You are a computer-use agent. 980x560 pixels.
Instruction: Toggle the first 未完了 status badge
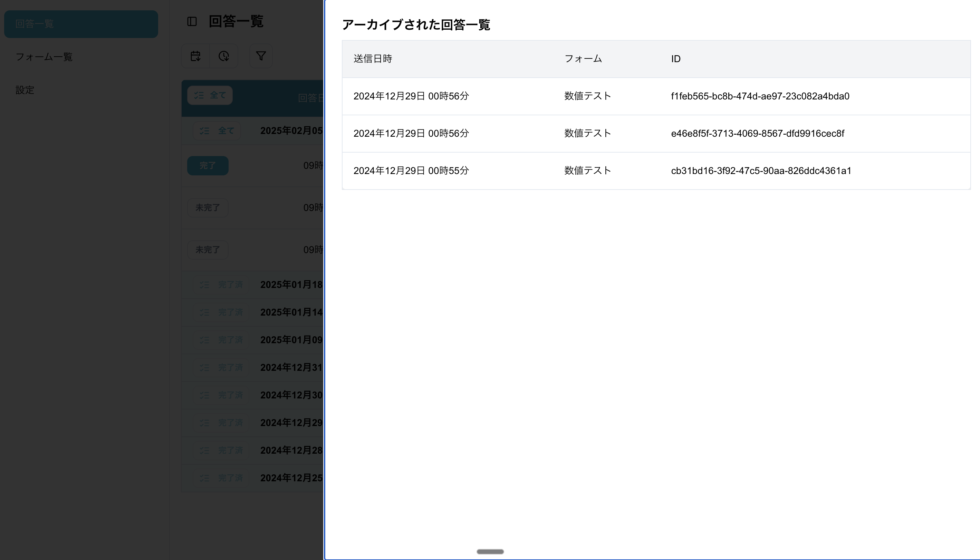(x=208, y=208)
